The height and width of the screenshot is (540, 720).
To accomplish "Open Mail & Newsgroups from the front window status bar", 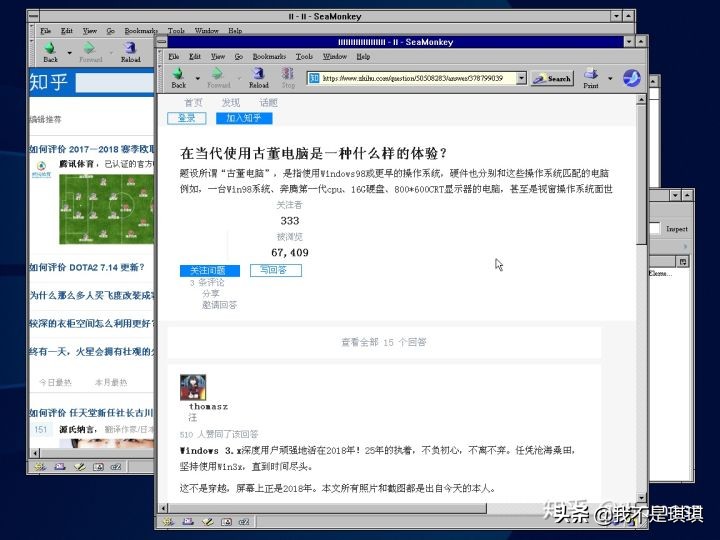I will point(188,522).
